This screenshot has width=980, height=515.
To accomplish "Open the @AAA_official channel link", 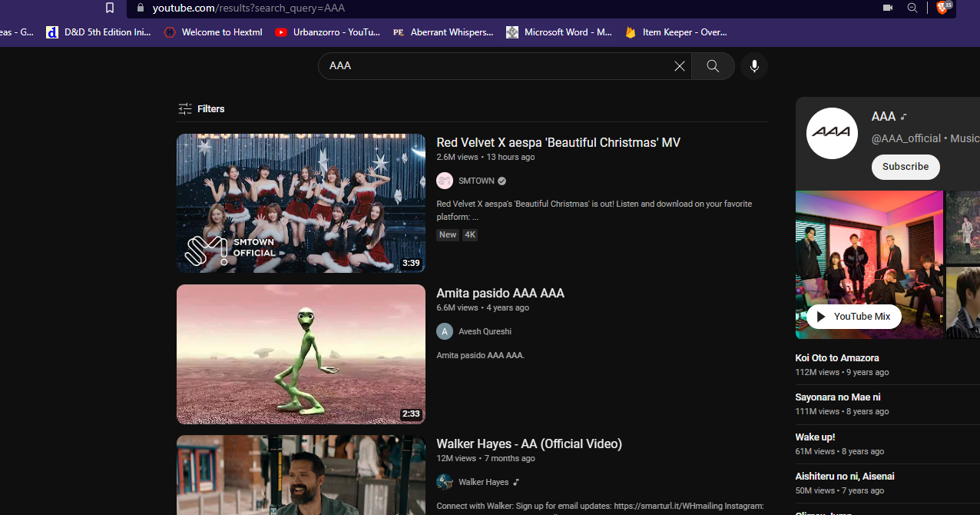I will coord(906,138).
